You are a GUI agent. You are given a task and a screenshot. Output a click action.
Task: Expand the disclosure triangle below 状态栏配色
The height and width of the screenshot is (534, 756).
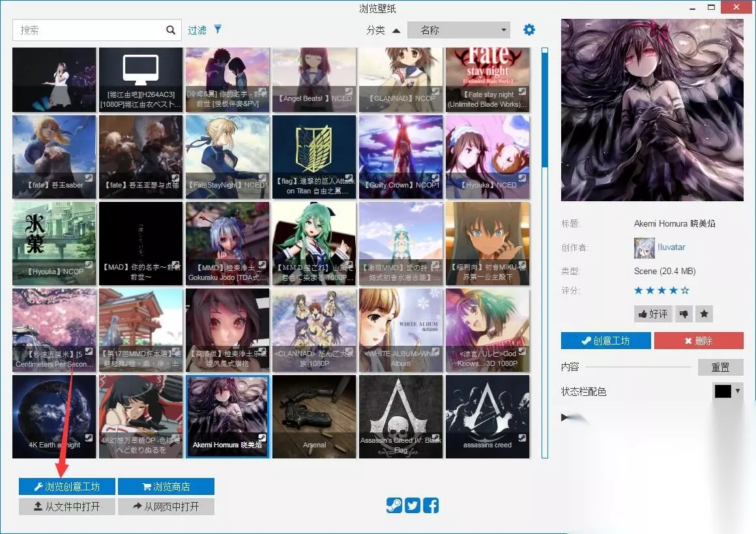pos(564,417)
